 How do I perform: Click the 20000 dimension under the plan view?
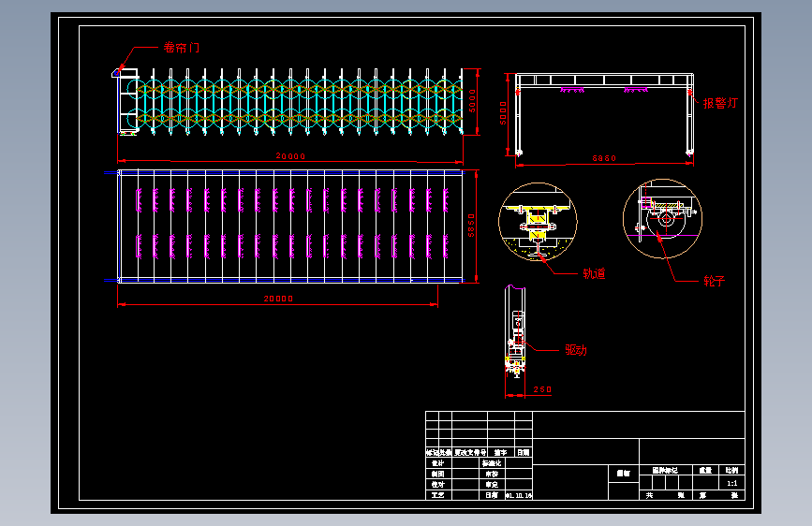(278, 299)
